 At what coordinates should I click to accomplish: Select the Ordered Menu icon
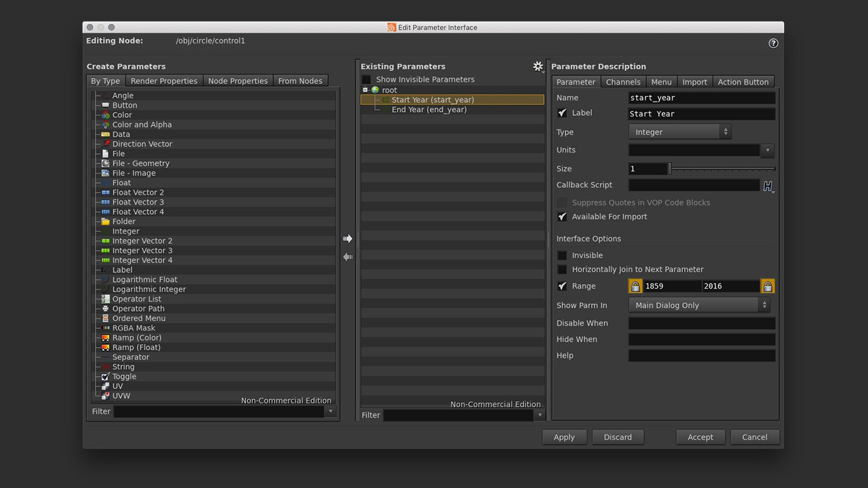[x=106, y=319]
